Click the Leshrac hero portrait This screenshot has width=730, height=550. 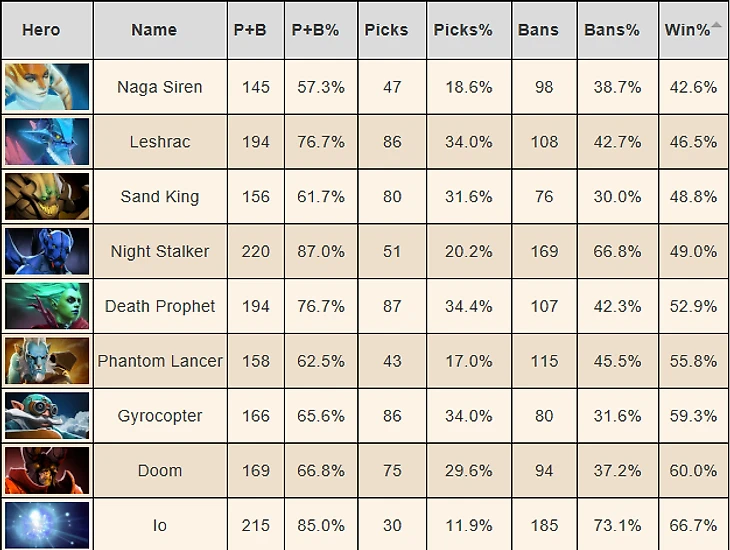click(47, 142)
